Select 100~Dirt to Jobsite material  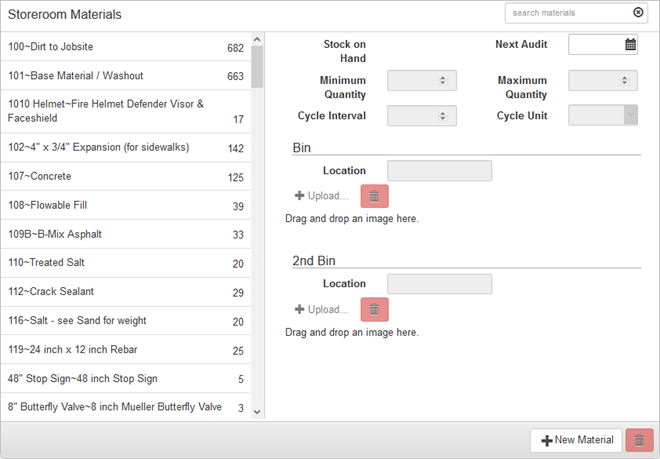coord(125,47)
